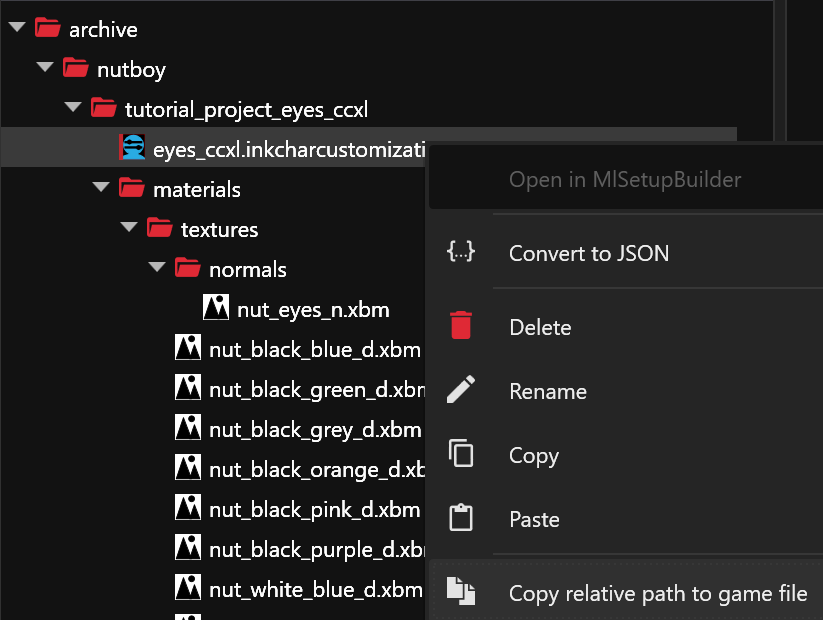The height and width of the screenshot is (620, 823).
Task: Click the pencil Rename icon
Action: pos(461,390)
